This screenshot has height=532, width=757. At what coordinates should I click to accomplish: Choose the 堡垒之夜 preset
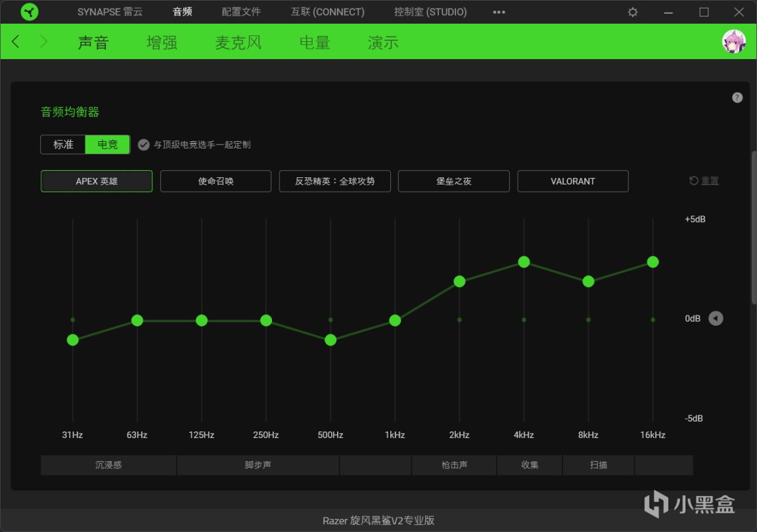click(454, 181)
